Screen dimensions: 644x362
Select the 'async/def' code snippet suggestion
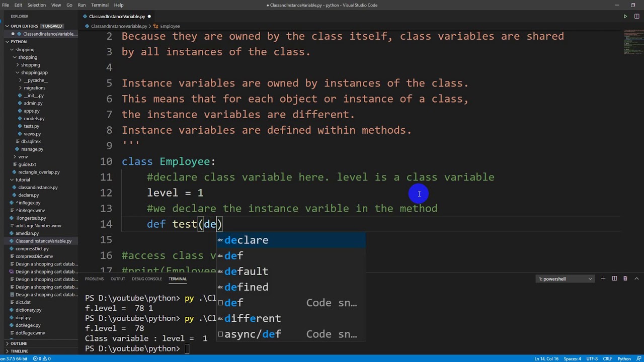[x=291, y=334]
